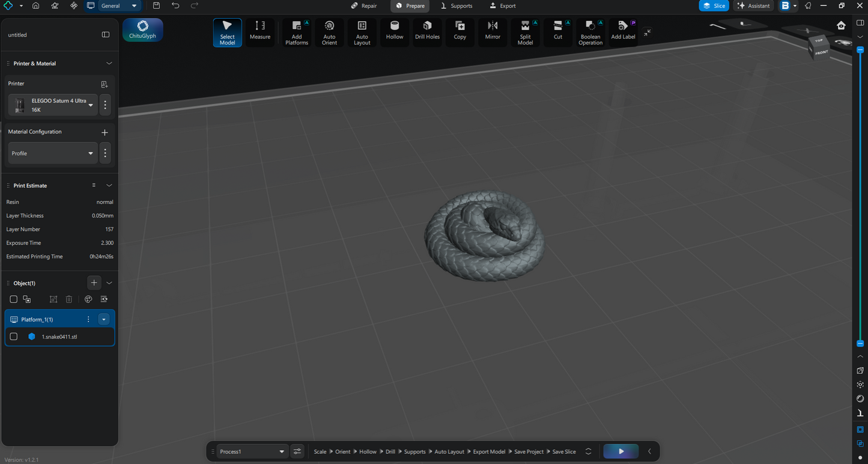Open the Process1 dropdown
The image size is (868, 464).
(252, 451)
